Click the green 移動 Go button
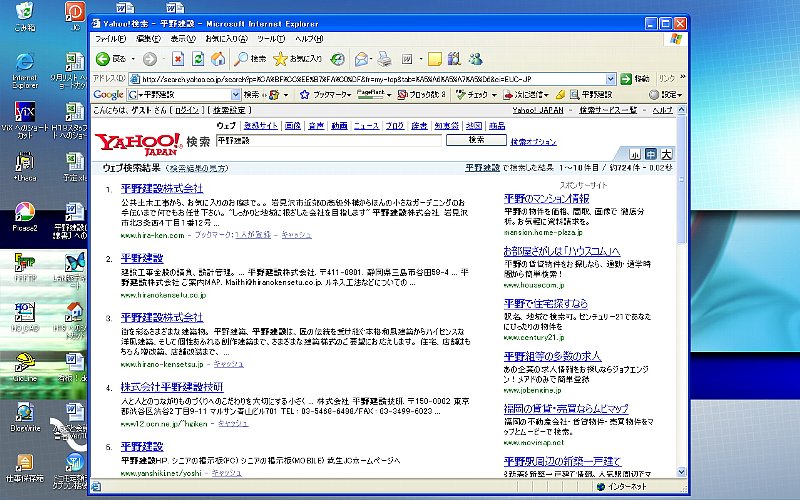 [x=635, y=79]
